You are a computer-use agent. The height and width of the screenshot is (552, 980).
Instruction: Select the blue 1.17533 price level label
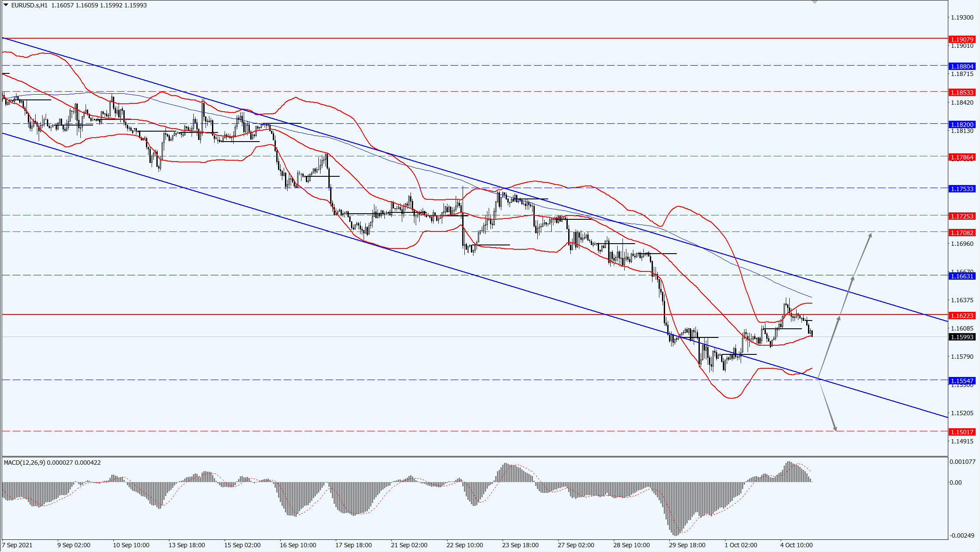pos(962,189)
